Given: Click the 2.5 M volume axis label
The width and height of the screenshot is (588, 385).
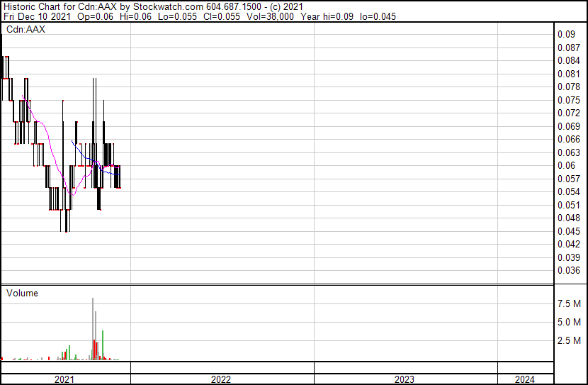Looking at the screenshot, I should (x=570, y=341).
